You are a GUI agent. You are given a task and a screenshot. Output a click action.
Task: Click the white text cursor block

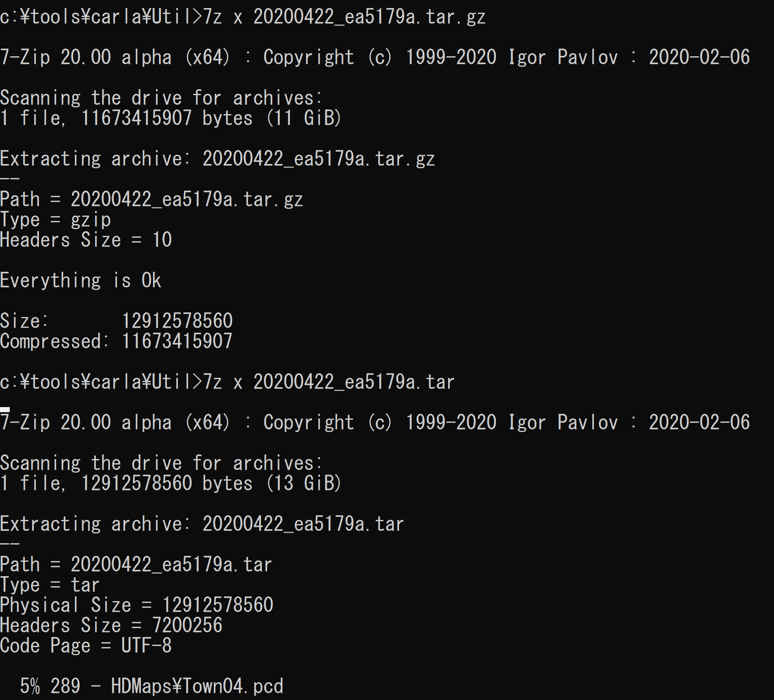tap(5, 409)
